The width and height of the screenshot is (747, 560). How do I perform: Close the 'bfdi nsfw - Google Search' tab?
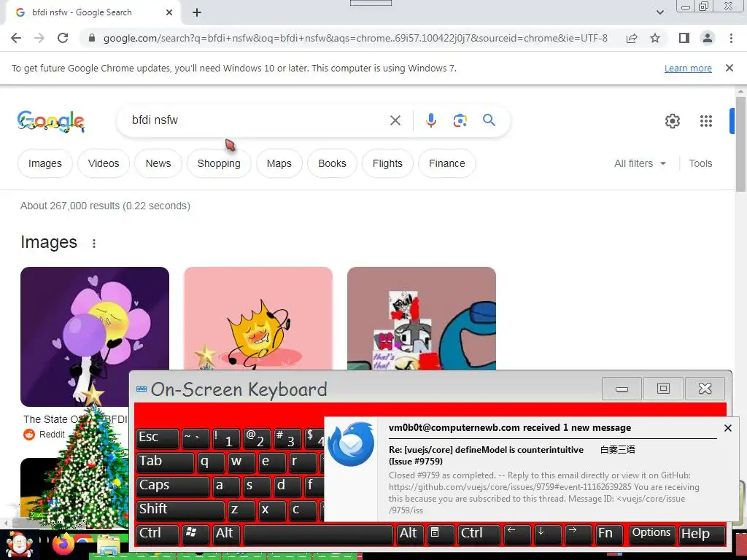[169, 13]
